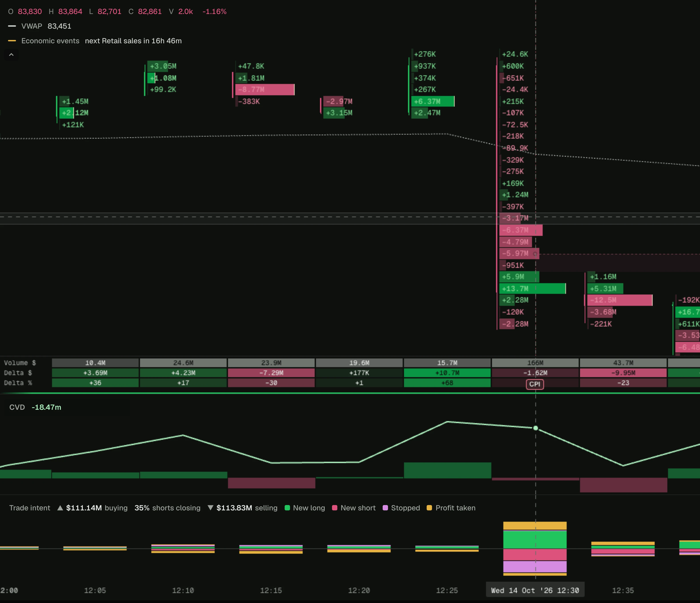Click the +13.7M footprint cell

[x=532, y=289]
